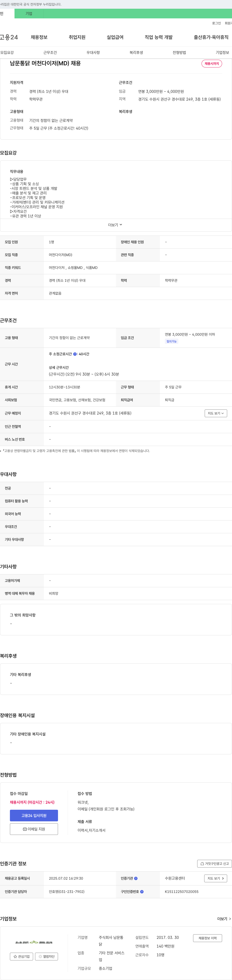Click the 이력서,자기소개서 document text
Viewport: 232px width, 980px height.
(x=91, y=831)
